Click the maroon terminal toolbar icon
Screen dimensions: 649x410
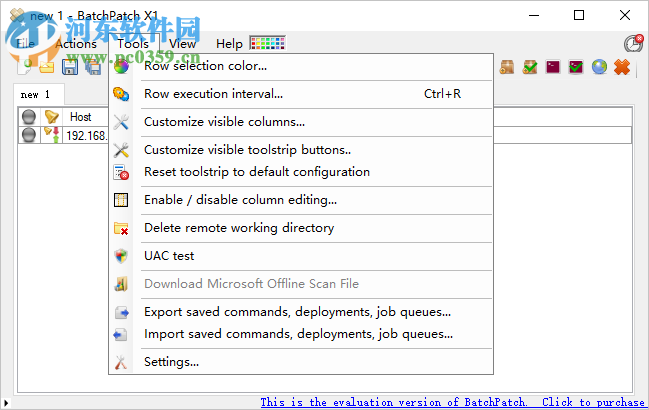coord(553,67)
